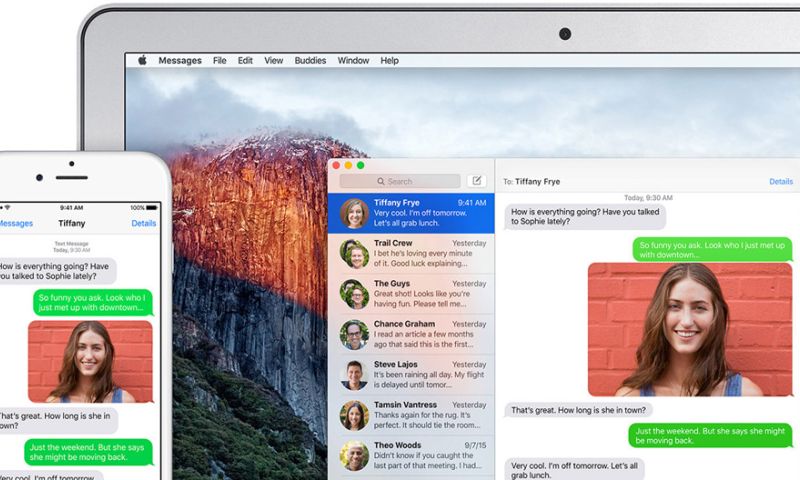Viewport: 800px width, 480px height.
Task: Tap 'How is everything going?' bubble on iPhone
Action: point(58,271)
